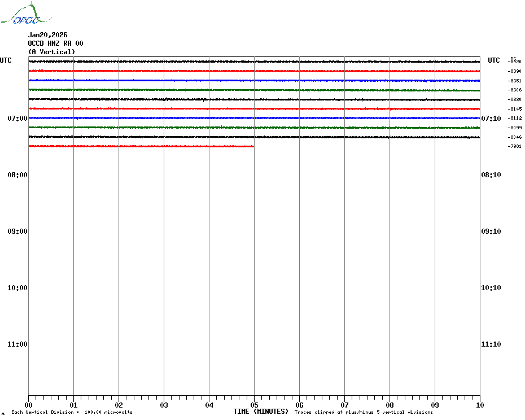Click the DC offset value -8220
525x420 pixels.
pyautogui.click(x=515, y=99)
